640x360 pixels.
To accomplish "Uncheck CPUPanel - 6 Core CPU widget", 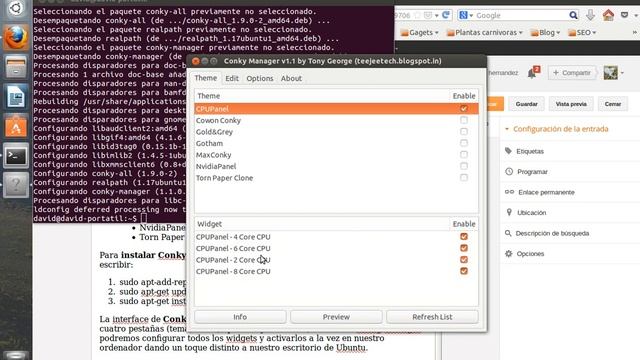I will [x=464, y=248].
